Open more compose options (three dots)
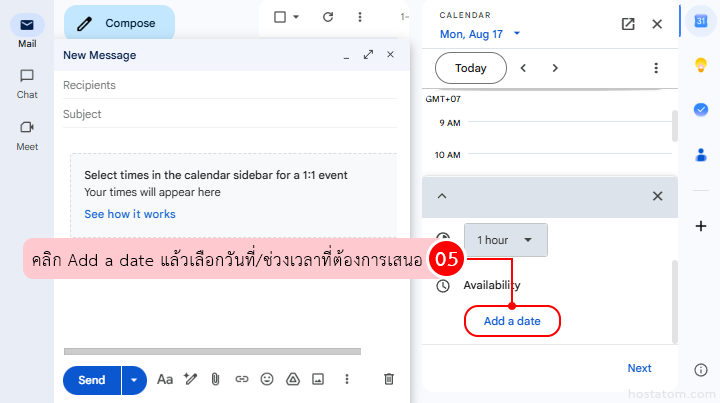Viewport: 720px width, 403px height. (x=347, y=379)
